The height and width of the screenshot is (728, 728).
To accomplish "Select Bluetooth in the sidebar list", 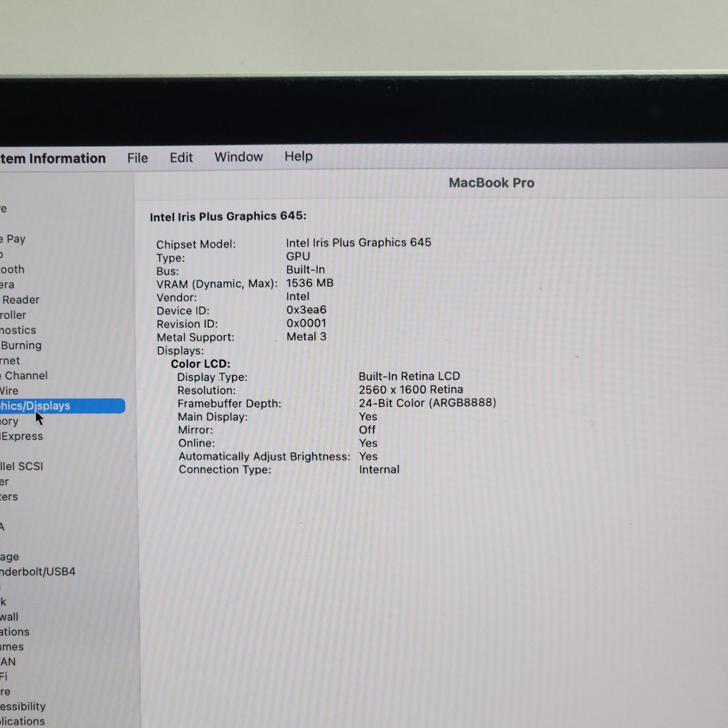I will [x=12, y=270].
